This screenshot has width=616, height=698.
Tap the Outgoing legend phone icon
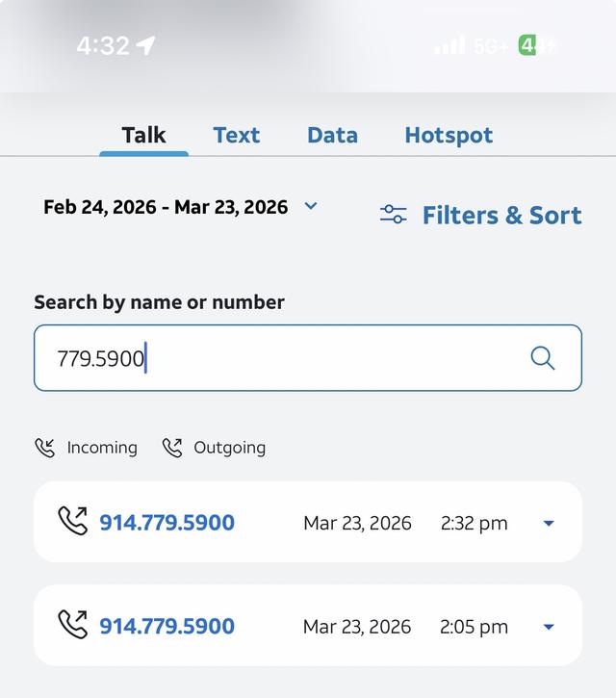[x=172, y=448]
